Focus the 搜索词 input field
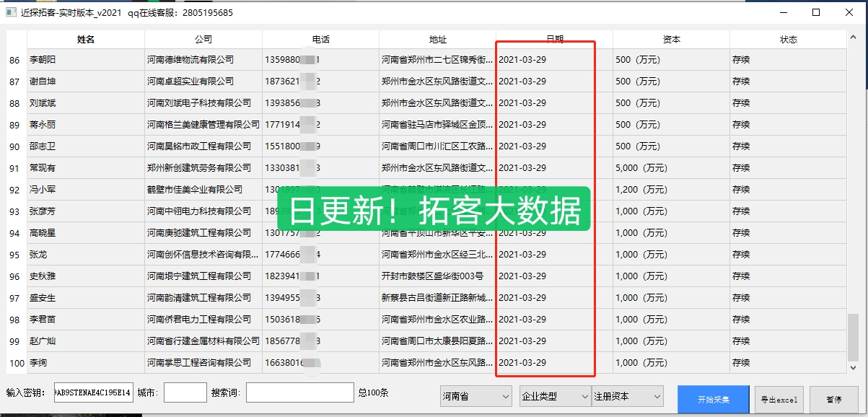The image size is (868, 417). pyautogui.click(x=300, y=392)
